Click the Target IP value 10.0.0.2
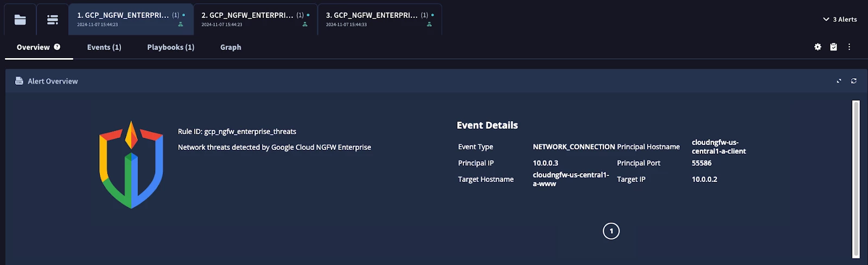Image resolution: width=868 pixels, height=265 pixels. [704, 179]
